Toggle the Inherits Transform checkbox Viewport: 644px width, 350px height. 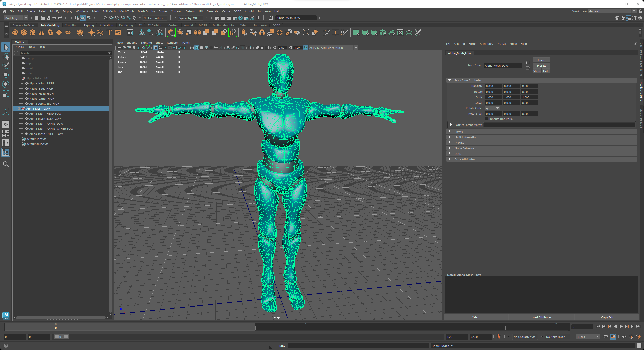point(487,119)
